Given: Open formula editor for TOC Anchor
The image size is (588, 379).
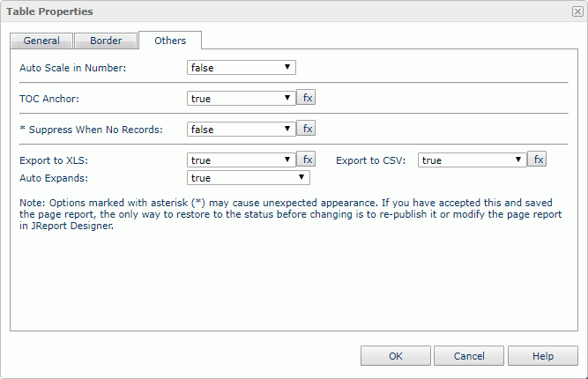Looking at the screenshot, I should (x=306, y=98).
